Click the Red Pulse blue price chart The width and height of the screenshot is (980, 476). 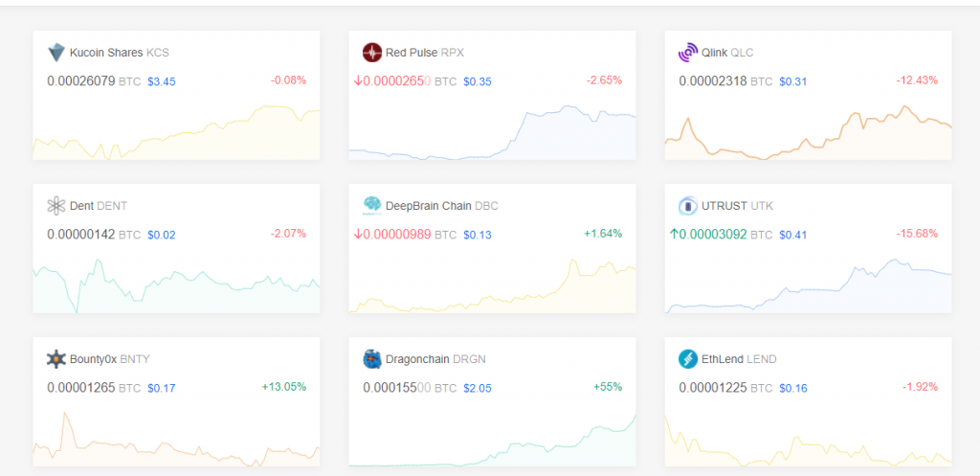tap(493, 132)
